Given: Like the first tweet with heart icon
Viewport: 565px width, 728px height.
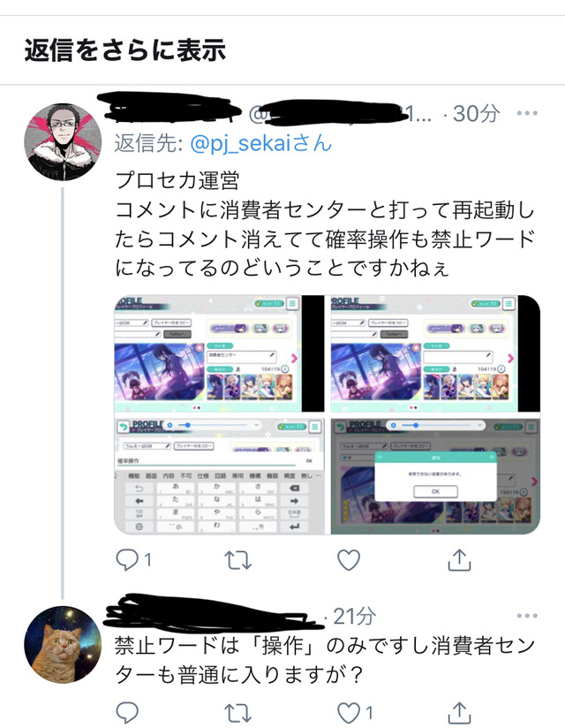Looking at the screenshot, I should coord(349,560).
